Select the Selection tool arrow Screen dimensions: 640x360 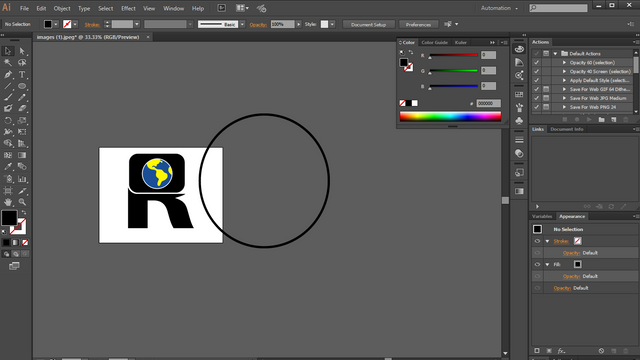click(x=8, y=51)
